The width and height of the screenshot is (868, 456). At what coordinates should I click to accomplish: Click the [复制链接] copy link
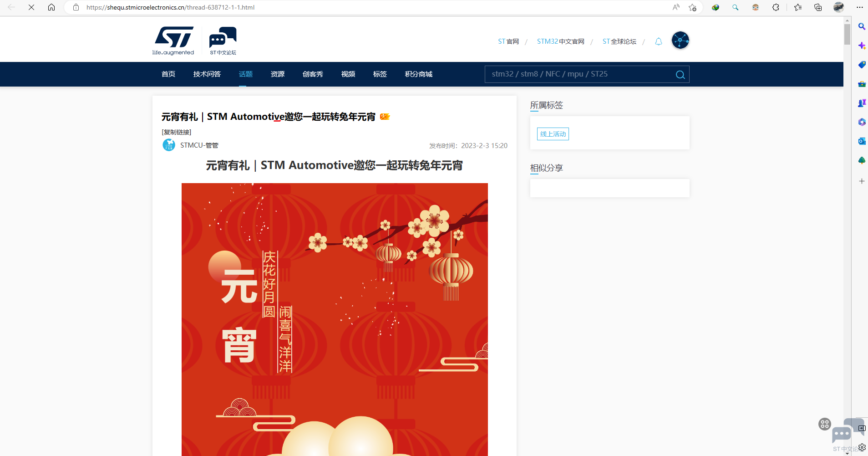177,132
